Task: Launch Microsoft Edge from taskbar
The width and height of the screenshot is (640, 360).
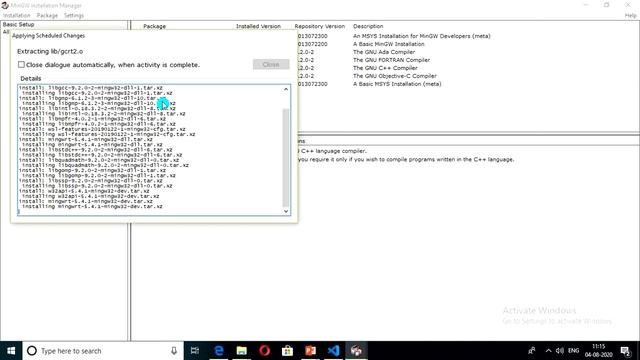Action: point(219,351)
